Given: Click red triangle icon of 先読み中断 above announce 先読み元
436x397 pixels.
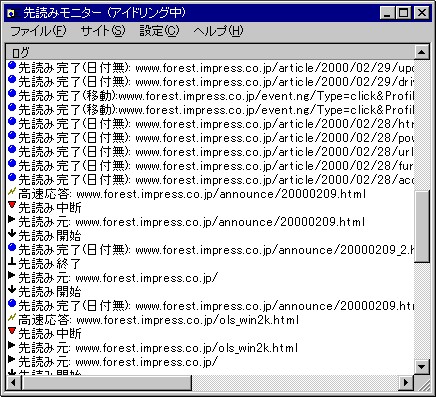Looking at the screenshot, I should click(x=12, y=205).
